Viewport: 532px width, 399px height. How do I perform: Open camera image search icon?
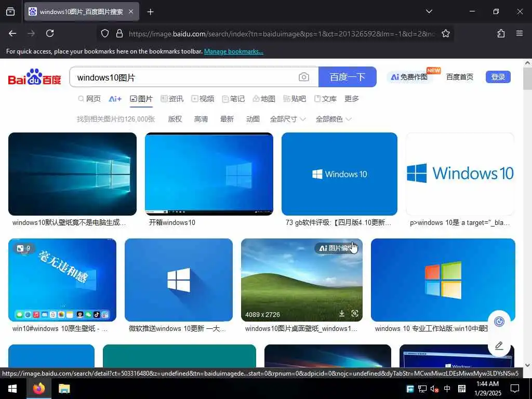(303, 77)
